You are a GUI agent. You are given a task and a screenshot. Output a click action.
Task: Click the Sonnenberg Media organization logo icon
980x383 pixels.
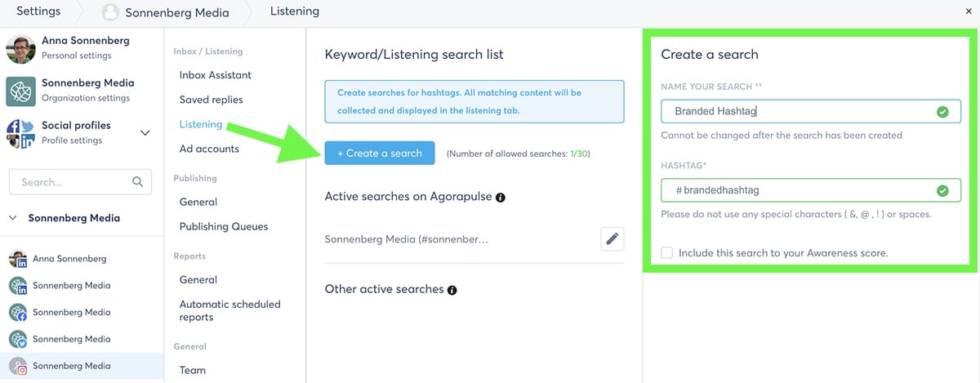[20, 91]
